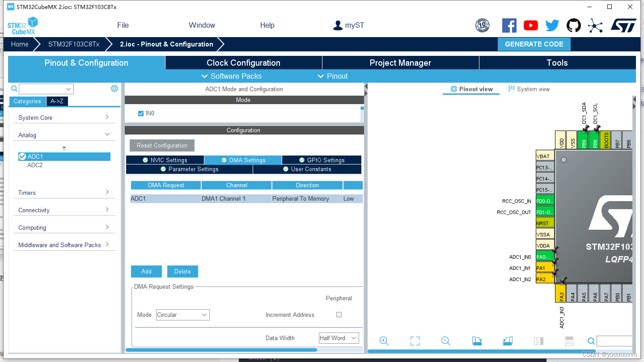Viewport: 644px width, 362px height.
Task: Open the Data Width Half Word dropdown
Action: click(339, 338)
